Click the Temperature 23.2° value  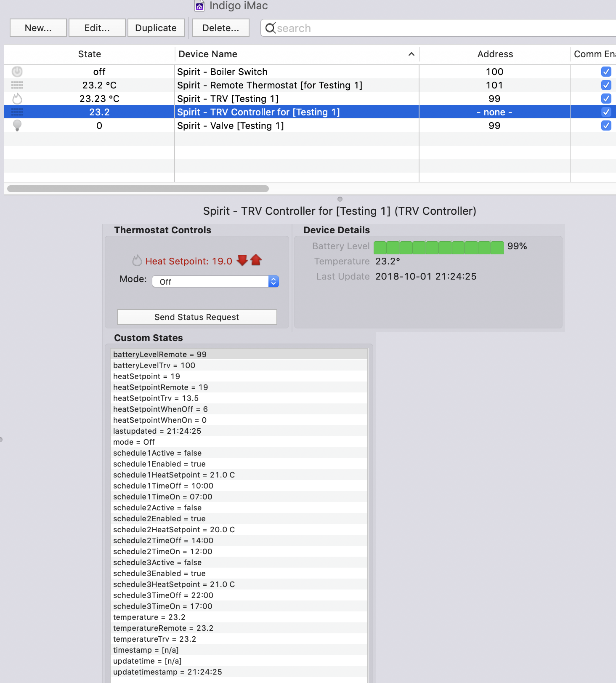click(x=388, y=261)
